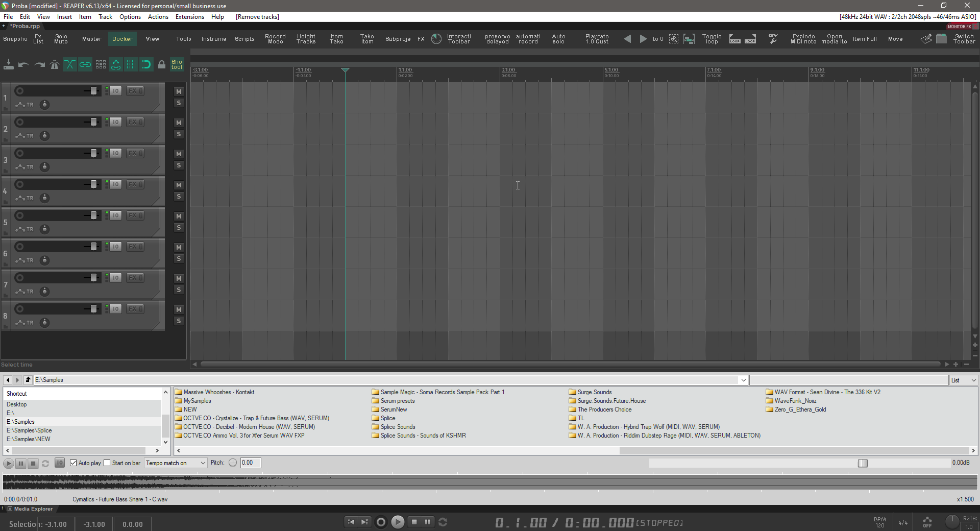Viewport: 980px width, 531px height.
Task: Open the Options menu
Action: [x=130, y=17]
